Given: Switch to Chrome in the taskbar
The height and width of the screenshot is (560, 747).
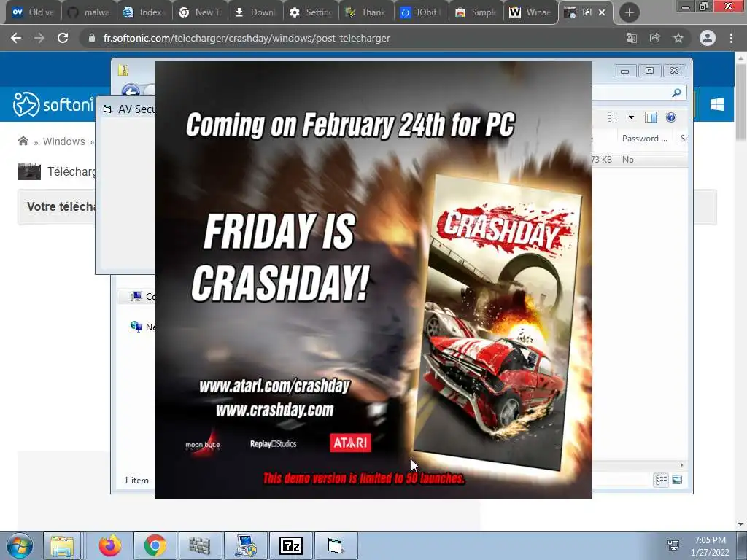Looking at the screenshot, I should (x=155, y=545).
